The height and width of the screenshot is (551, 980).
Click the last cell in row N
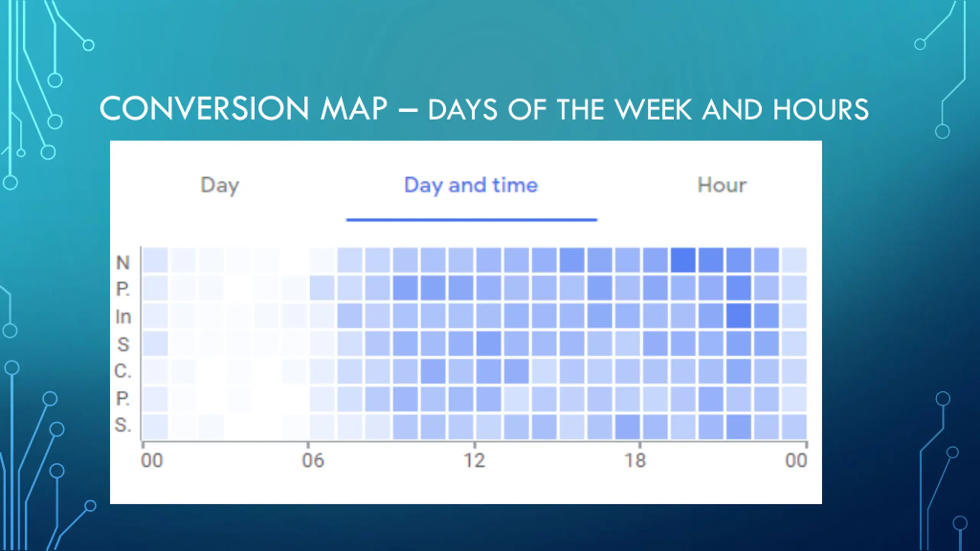(794, 260)
